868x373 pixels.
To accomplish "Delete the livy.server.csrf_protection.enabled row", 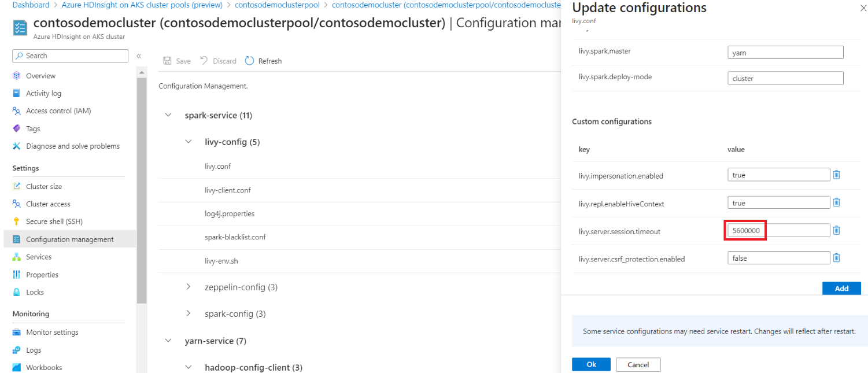I will tap(836, 258).
